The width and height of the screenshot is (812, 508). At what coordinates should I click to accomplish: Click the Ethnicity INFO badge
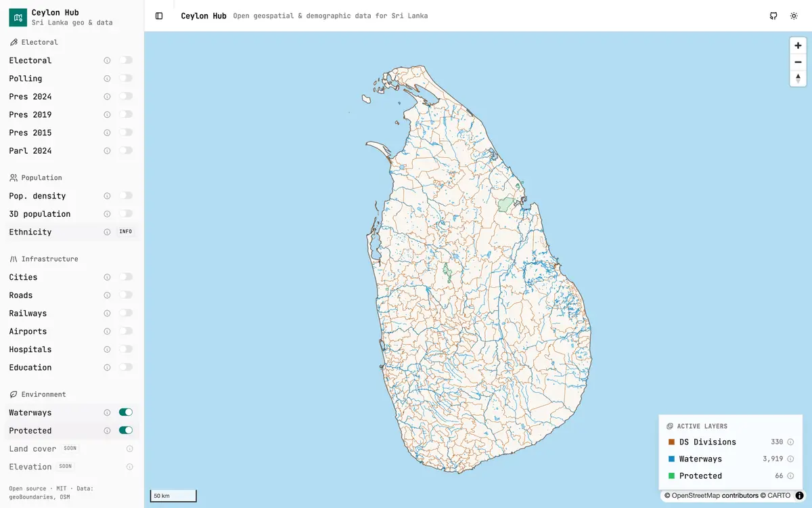pos(126,232)
